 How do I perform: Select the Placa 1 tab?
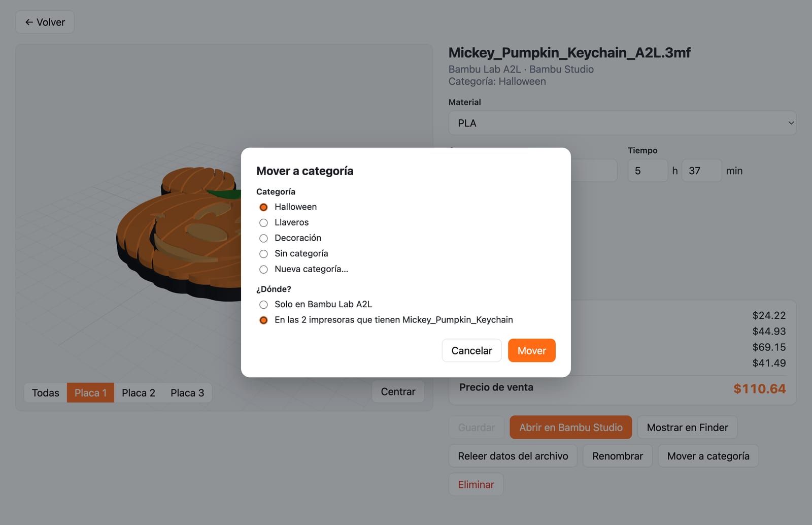[90, 393]
